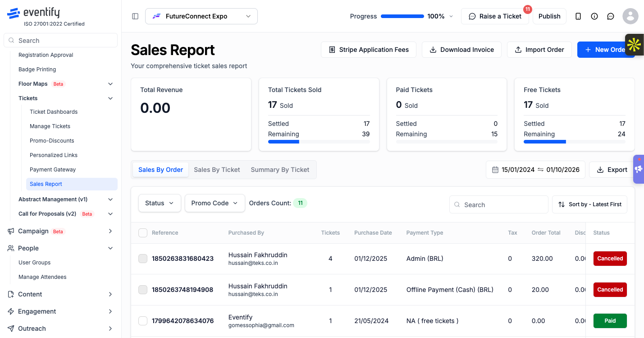
Task: Check the box for order 1850263831680423
Action: (143, 259)
